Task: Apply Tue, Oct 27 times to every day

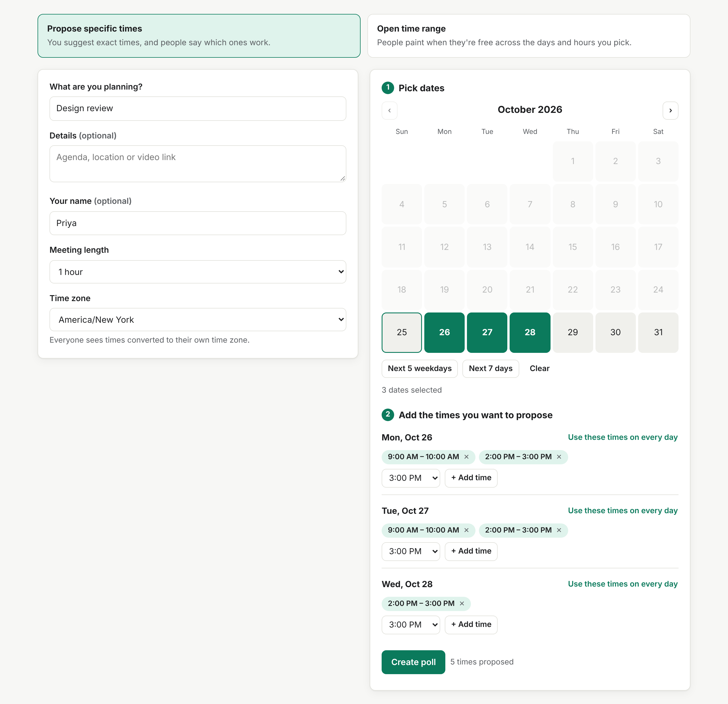Action: coord(622,511)
